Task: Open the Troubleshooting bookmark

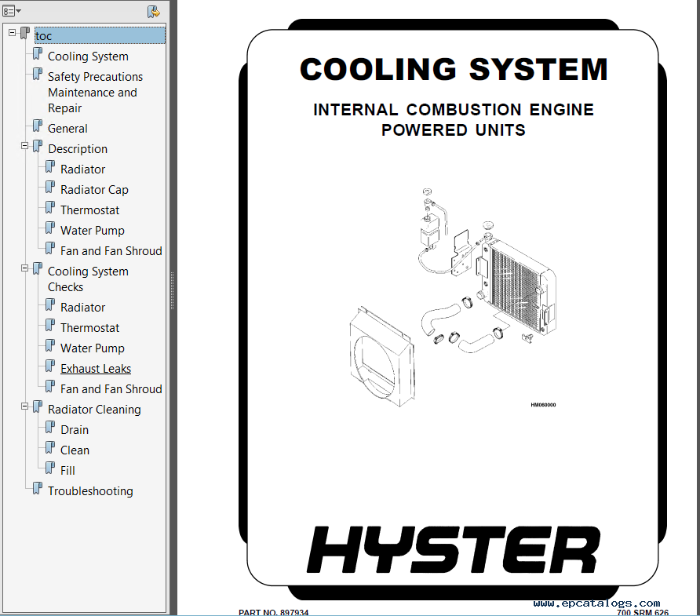Action: 90,491
